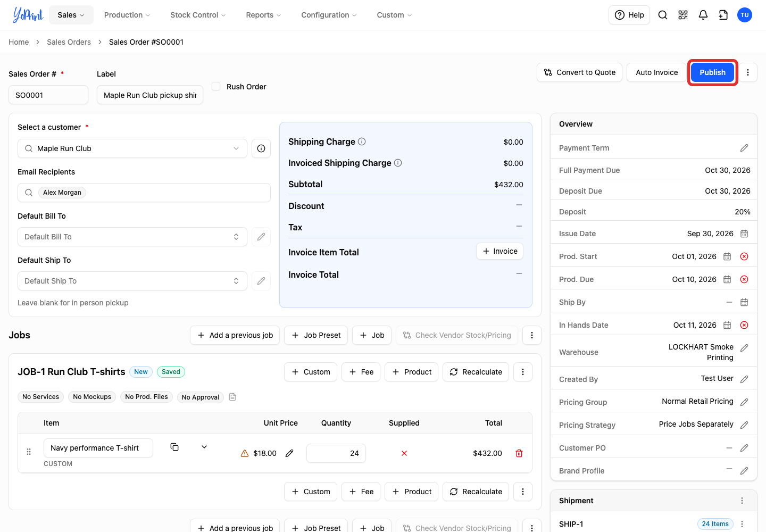
Task: Open the job notes document icon
Action: coord(232,397)
